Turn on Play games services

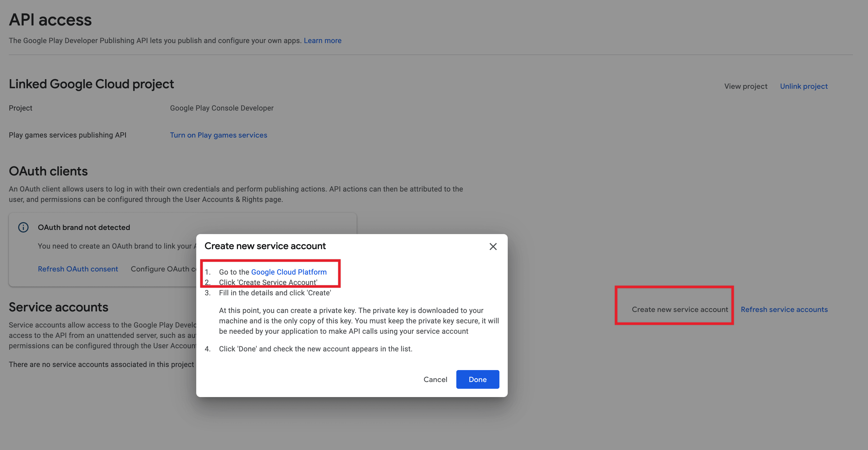218,135
